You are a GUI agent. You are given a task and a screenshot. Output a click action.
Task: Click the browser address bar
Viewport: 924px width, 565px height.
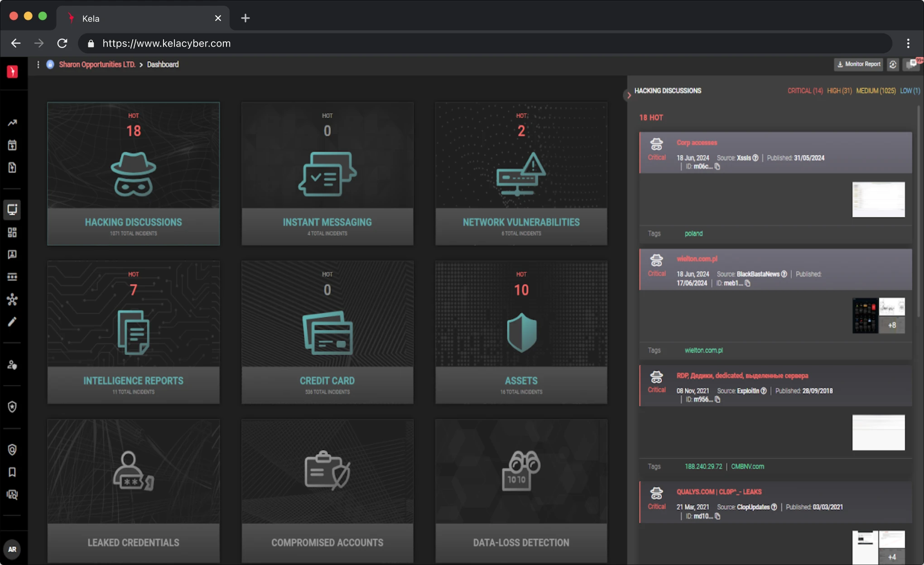pos(485,43)
